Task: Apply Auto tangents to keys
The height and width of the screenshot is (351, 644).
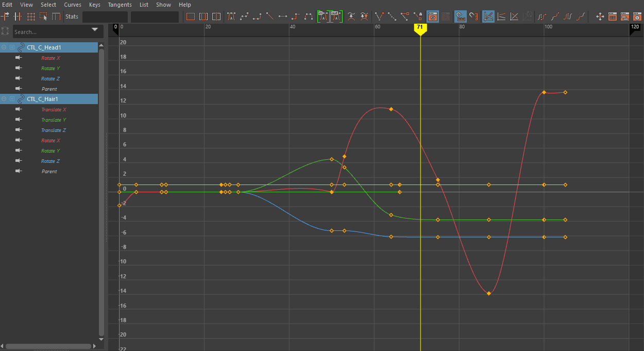Action: 231,16
